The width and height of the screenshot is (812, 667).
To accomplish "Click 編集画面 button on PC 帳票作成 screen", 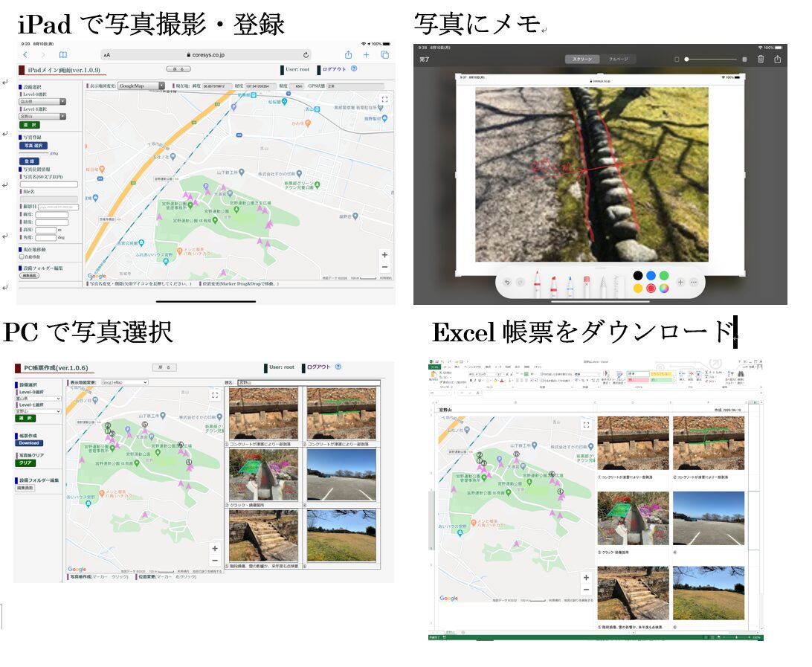I will (25, 488).
